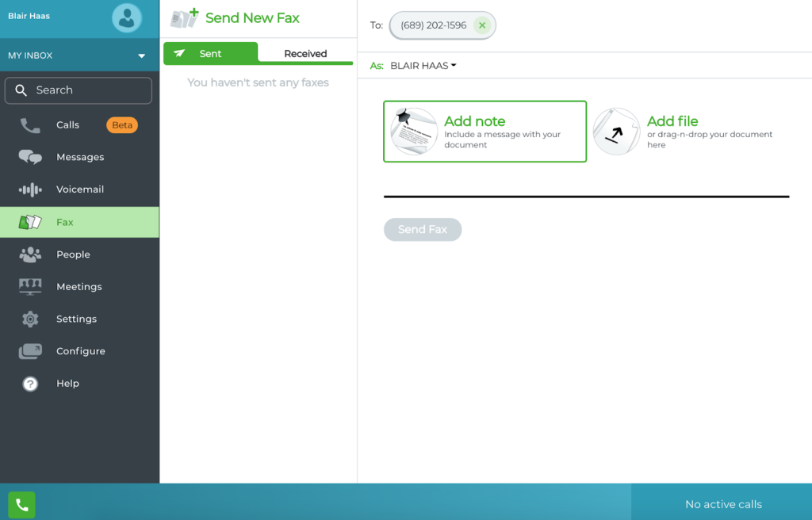
Task: Click the People group icon
Action: 30,254
